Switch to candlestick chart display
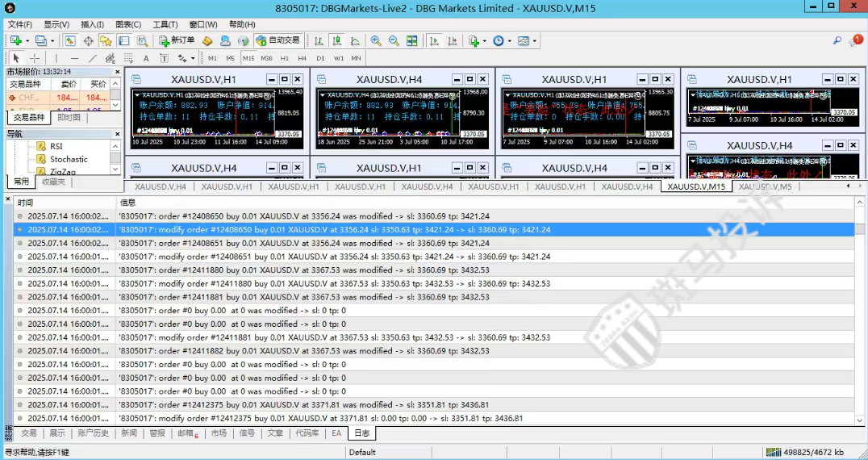The width and height of the screenshot is (868, 460). [x=336, y=40]
